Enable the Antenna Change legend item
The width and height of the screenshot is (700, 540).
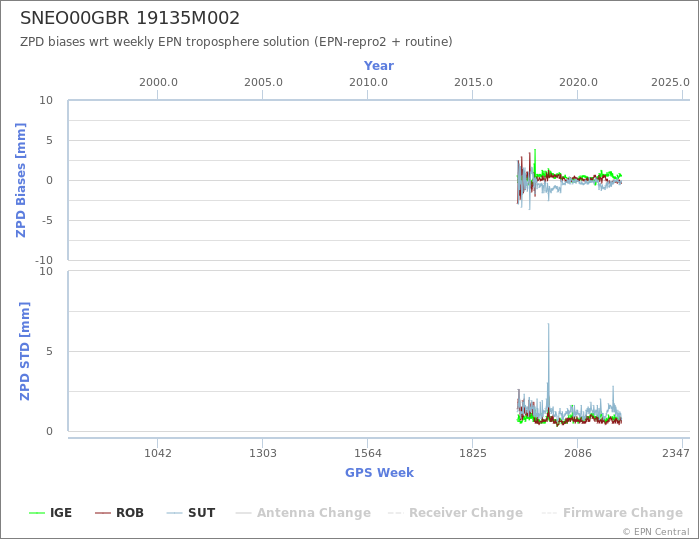pyautogui.click(x=304, y=513)
